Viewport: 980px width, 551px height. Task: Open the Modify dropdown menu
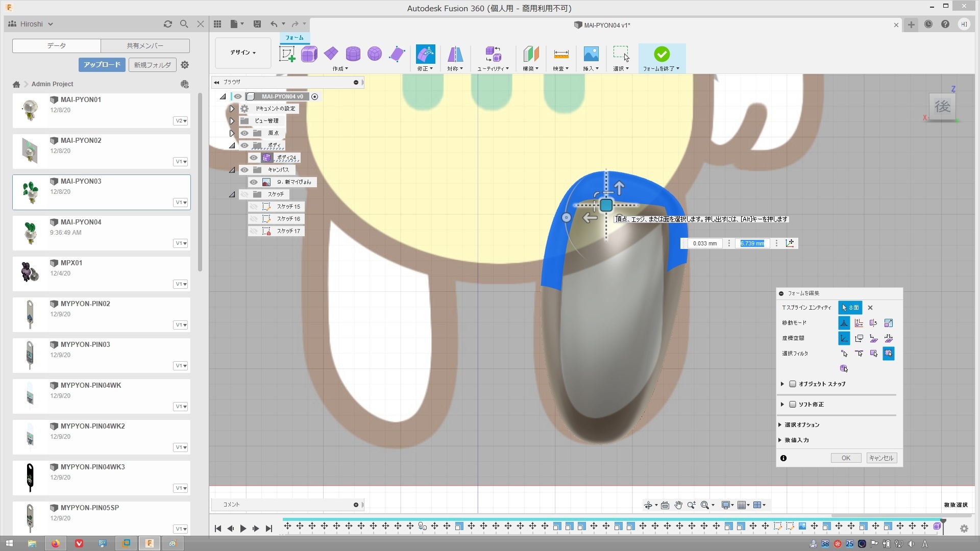coord(425,68)
